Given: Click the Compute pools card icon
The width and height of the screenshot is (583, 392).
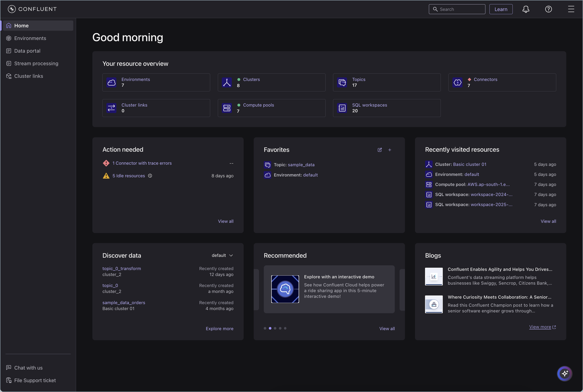Looking at the screenshot, I should [x=227, y=108].
